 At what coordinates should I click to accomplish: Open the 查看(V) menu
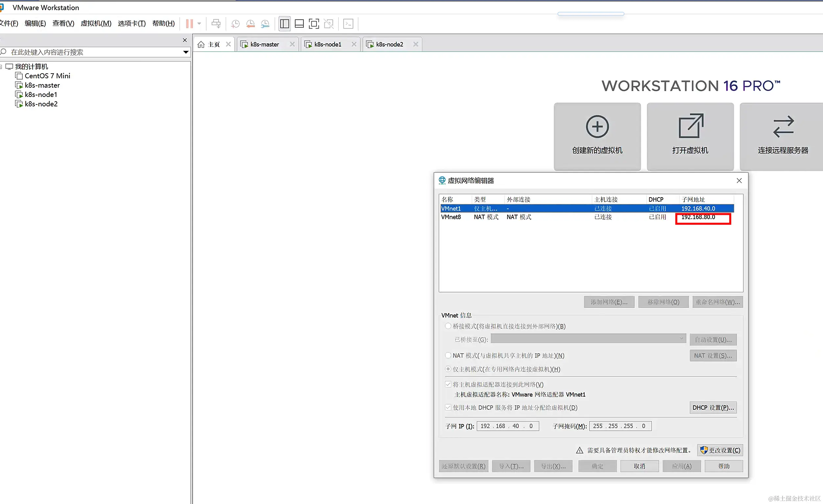pyautogui.click(x=63, y=23)
